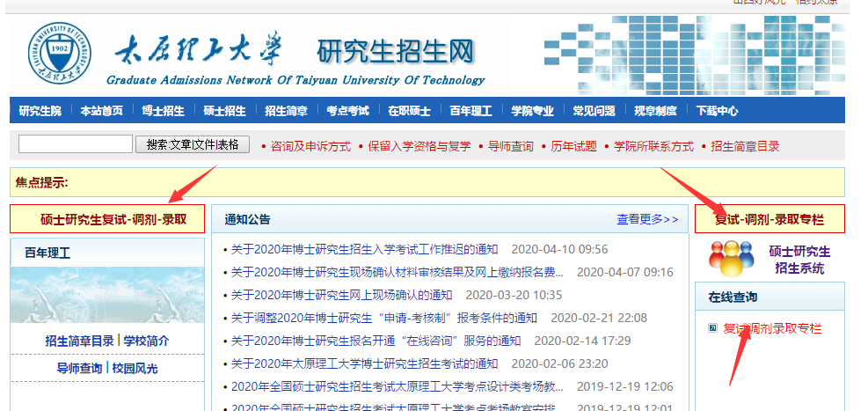Click the 硕士研究生复试-调剂-录取 banner
868x411 pixels.
pos(107,219)
